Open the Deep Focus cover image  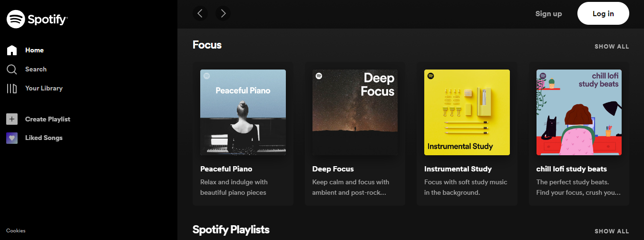[355, 112]
